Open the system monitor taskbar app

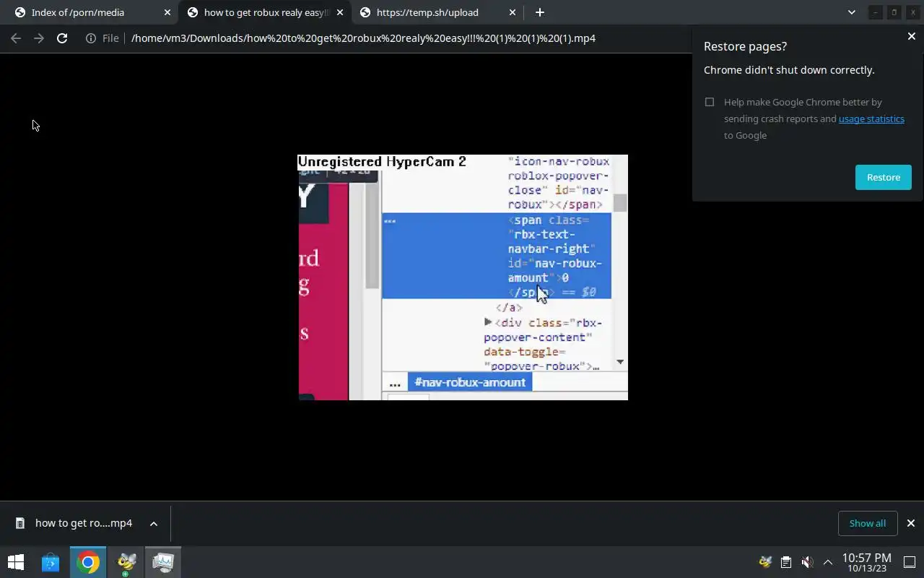[163, 562]
